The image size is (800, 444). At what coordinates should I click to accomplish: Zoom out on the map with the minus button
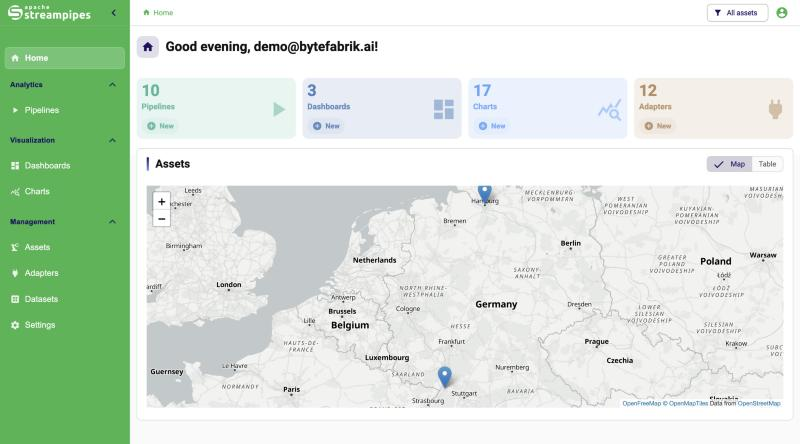coord(161,218)
